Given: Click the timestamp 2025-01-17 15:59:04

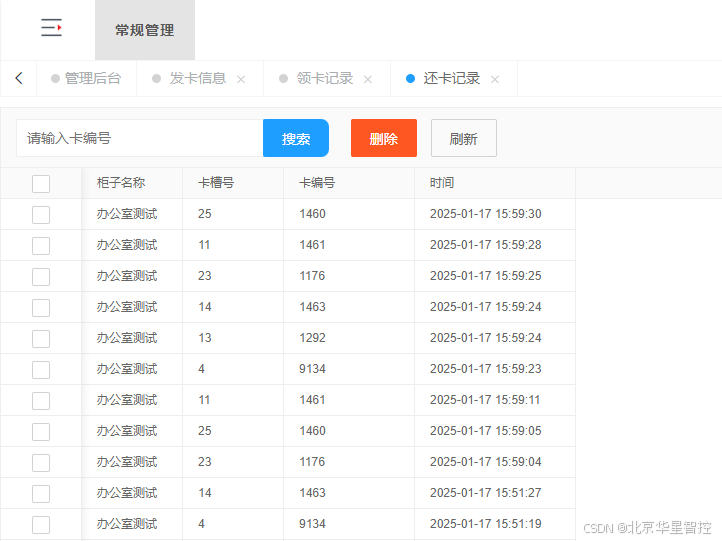Looking at the screenshot, I should click(x=485, y=462).
